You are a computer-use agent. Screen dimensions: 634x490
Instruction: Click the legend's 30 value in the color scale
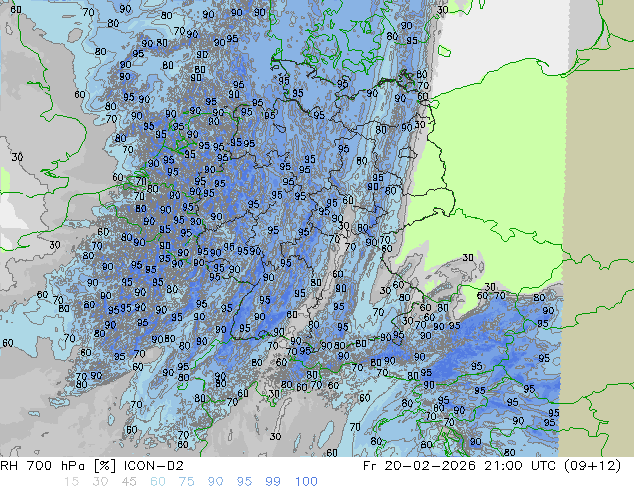pyautogui.click(x=100, y=482)
